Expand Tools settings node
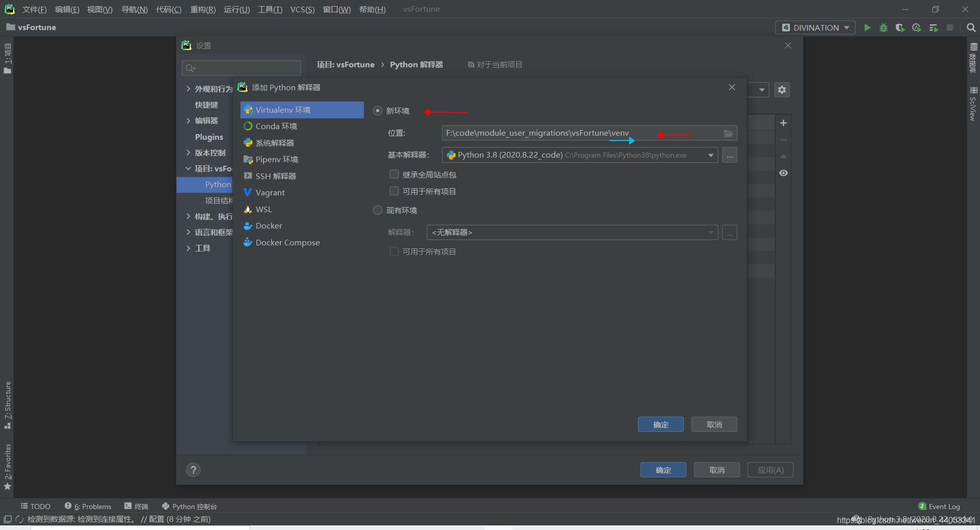Screen dimensions: 980x530 188,248
